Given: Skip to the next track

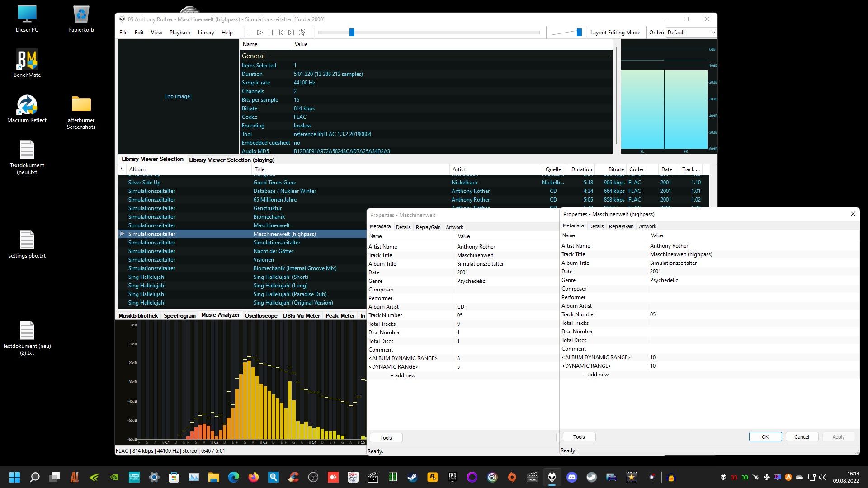Looking at the screenshot, I should click(x=291, y=33).
